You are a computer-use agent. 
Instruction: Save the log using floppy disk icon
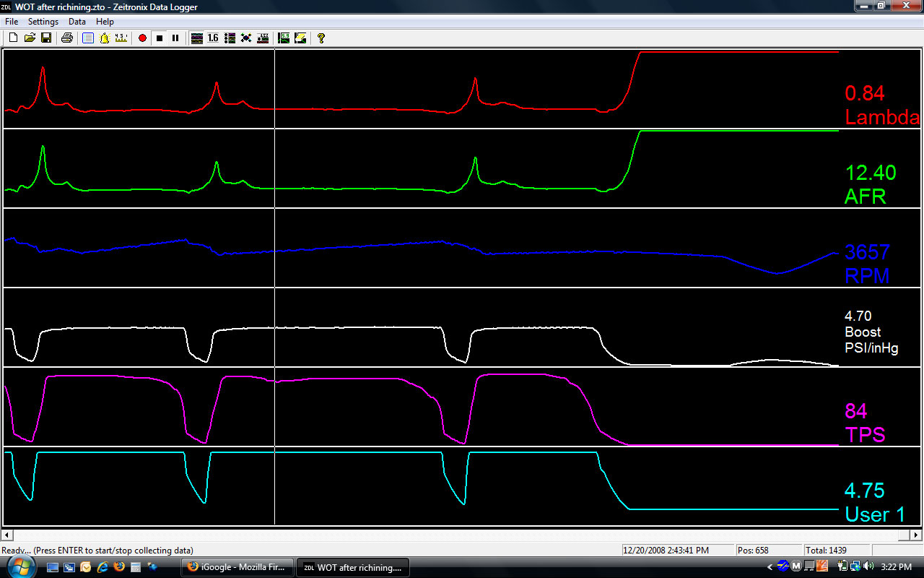click(46, 38)
